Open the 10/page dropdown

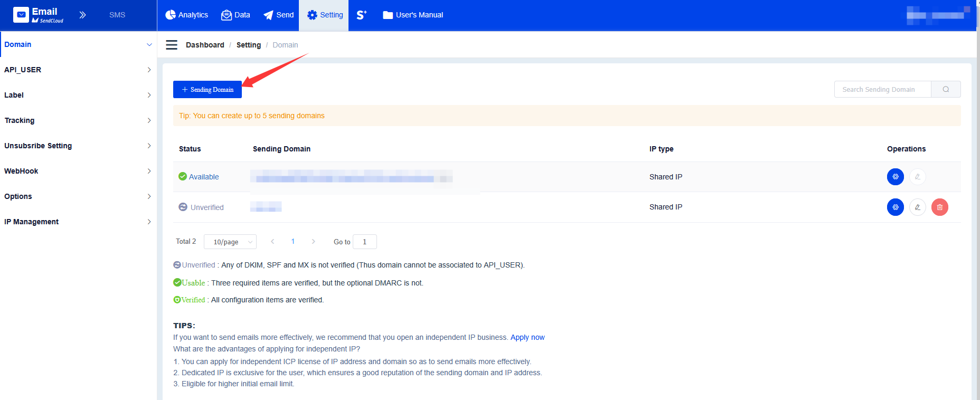point(230,242)
